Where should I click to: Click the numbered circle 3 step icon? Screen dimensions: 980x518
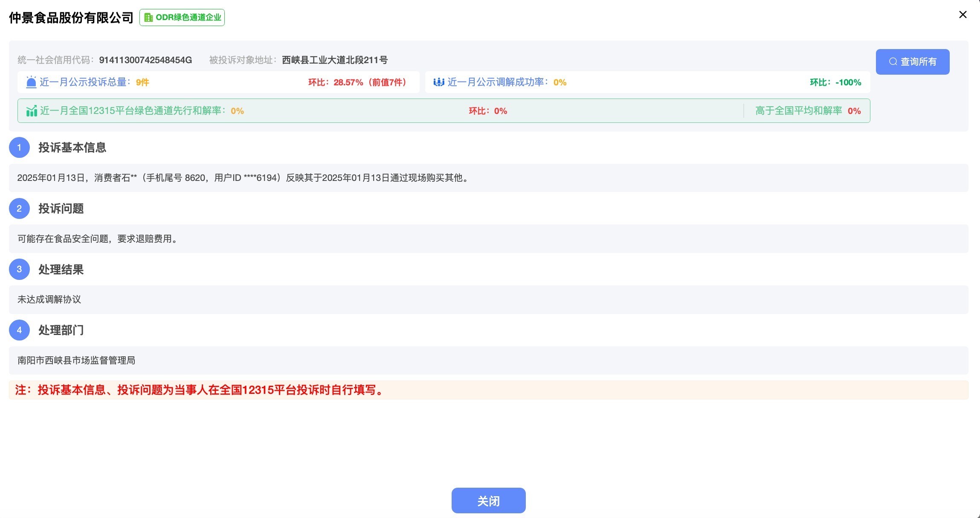tap(19, 269)
